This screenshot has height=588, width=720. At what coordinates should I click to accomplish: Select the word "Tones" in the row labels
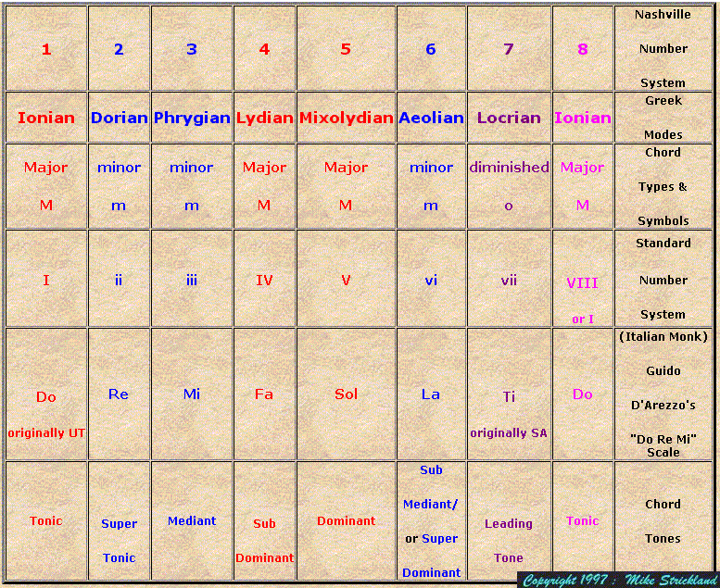663,538
